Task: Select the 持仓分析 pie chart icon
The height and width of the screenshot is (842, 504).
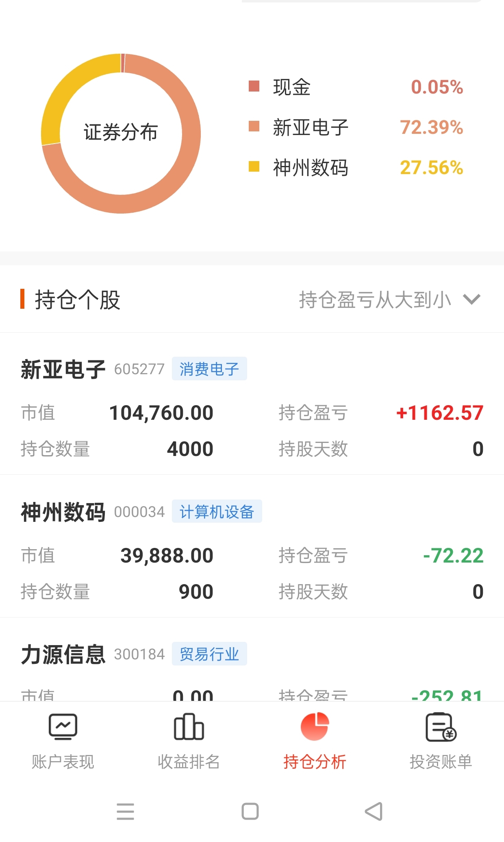Action: 315,726
